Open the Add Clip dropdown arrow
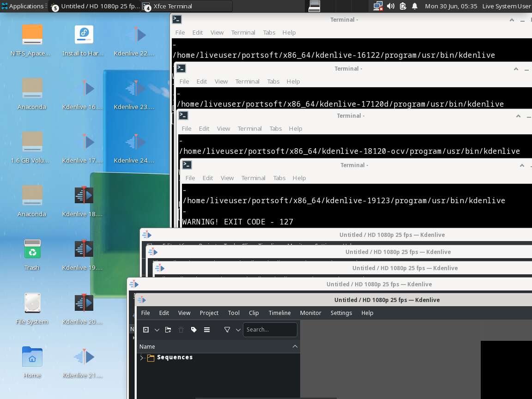The image size is (532, 399). click(x=157, y=330)
